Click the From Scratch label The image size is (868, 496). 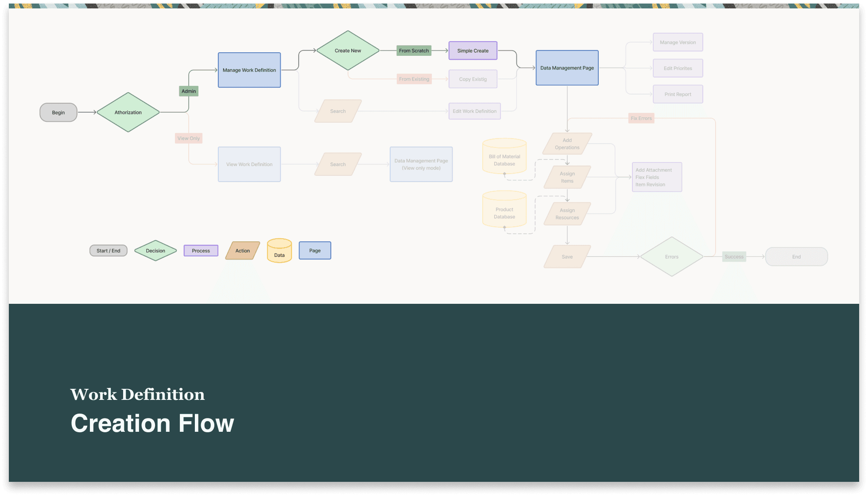[414, 50]
